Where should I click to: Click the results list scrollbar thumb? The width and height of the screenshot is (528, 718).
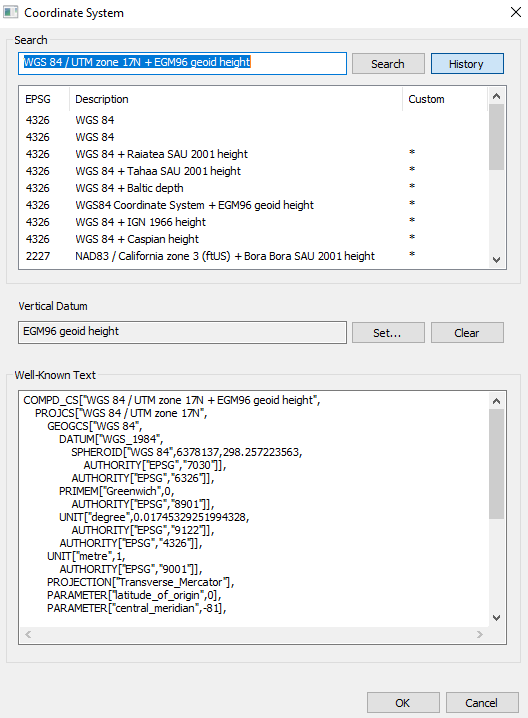coord(496,137)
